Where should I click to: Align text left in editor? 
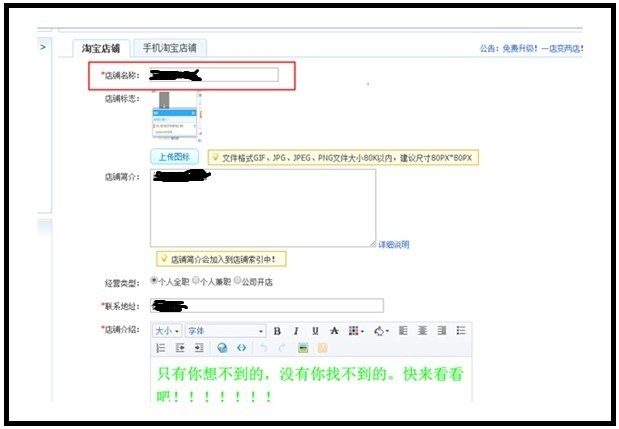(x=403, y=330)
